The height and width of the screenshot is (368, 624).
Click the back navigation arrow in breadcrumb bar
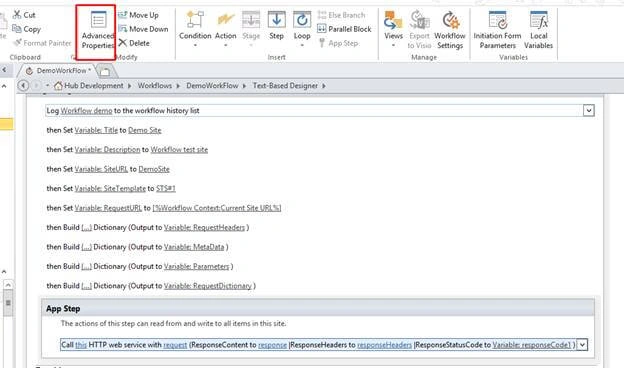click(x=23, y=86)
